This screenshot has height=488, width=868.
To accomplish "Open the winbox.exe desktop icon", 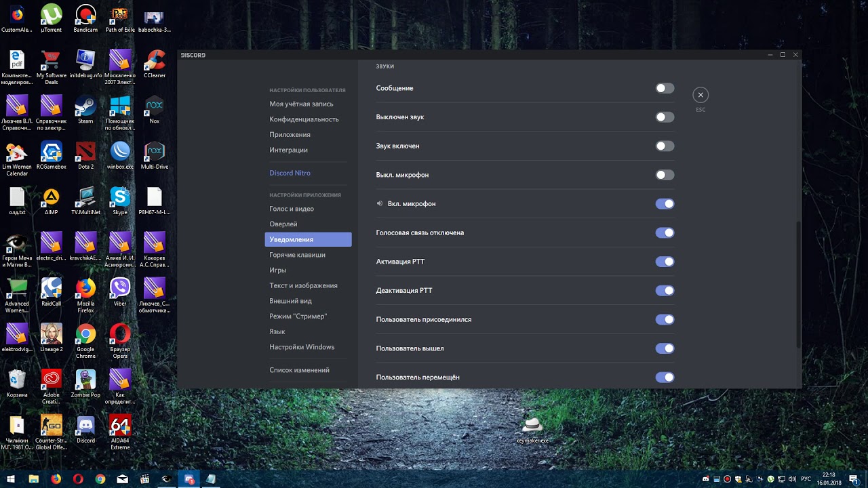I will pos(120,156).
